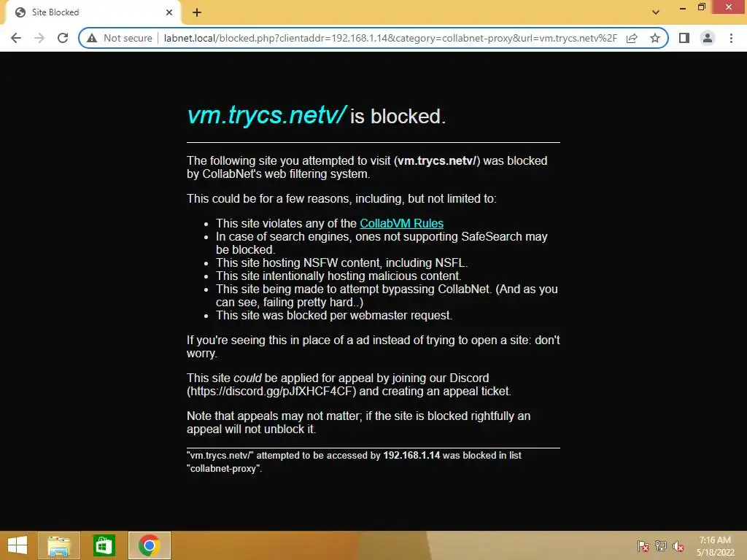Click the 'collabnet-proxy' list name text
Image resolution: width=747 pixels, height=560 pixels.
pyautogui.click(x=223, y=469)
